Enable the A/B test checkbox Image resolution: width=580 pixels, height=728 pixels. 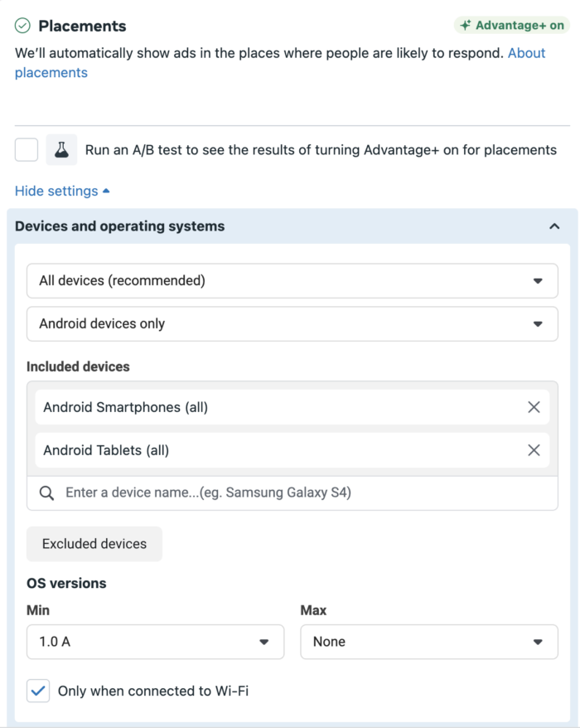(x=27, y=150)
